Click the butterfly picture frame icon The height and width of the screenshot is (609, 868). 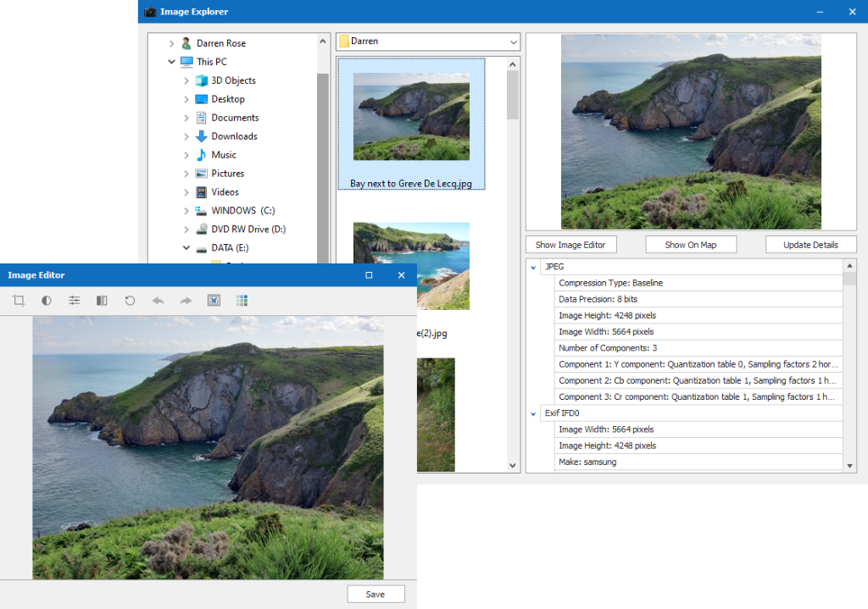click(x=214, y=301)
